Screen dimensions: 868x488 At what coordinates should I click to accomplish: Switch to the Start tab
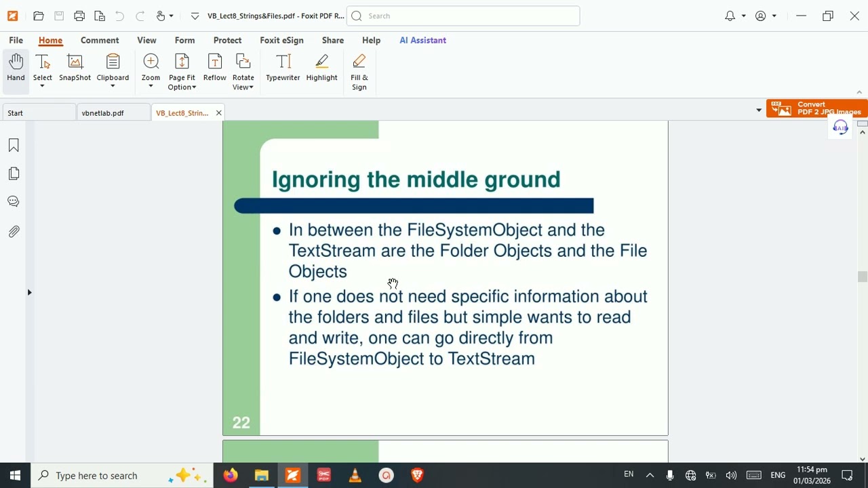(38, 113)
